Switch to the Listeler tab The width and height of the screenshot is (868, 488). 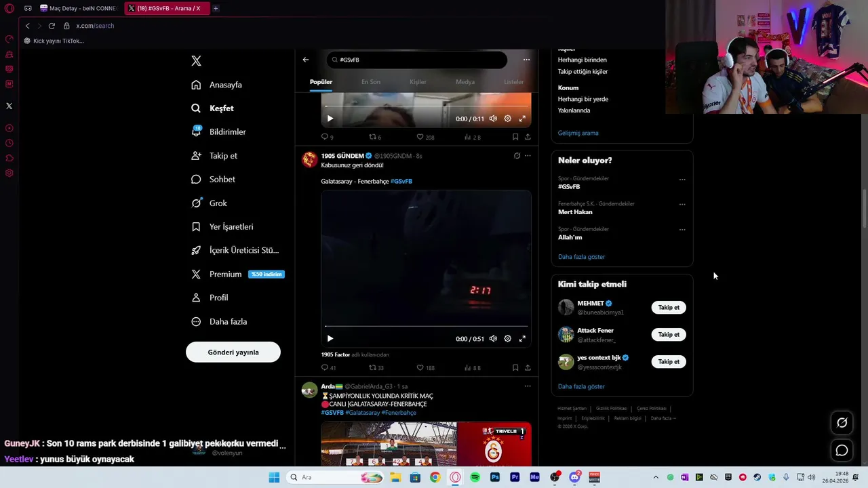click(x=514, y=82)
